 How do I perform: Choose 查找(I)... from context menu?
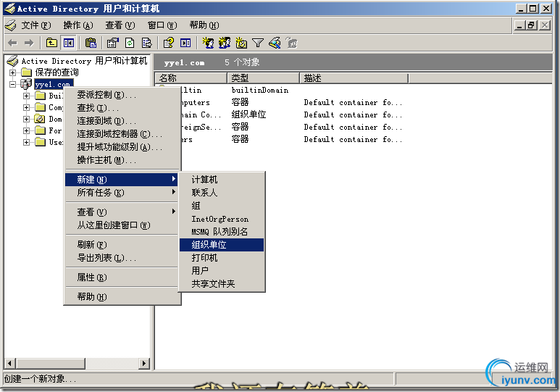click(122, 107)
